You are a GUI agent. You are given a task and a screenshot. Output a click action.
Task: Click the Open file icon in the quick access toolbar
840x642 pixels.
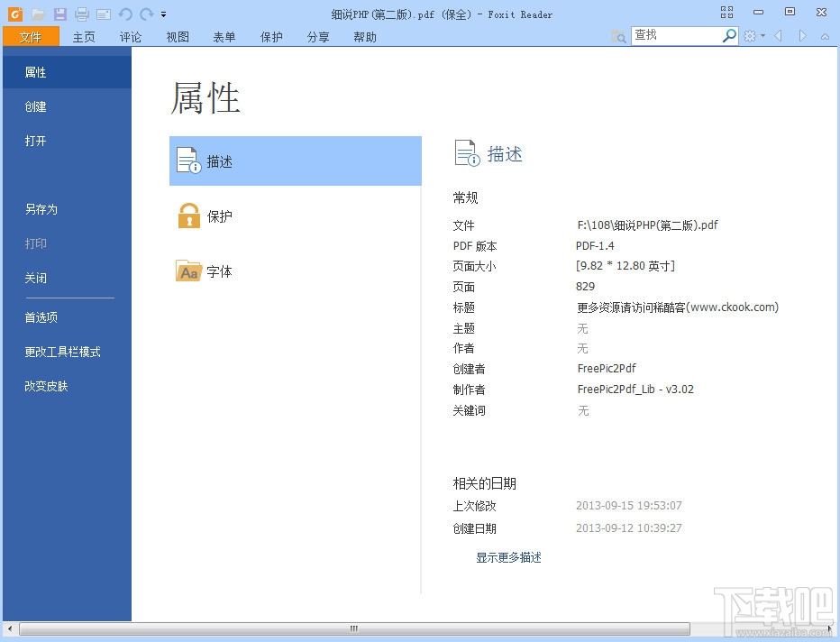coord(38,14)
